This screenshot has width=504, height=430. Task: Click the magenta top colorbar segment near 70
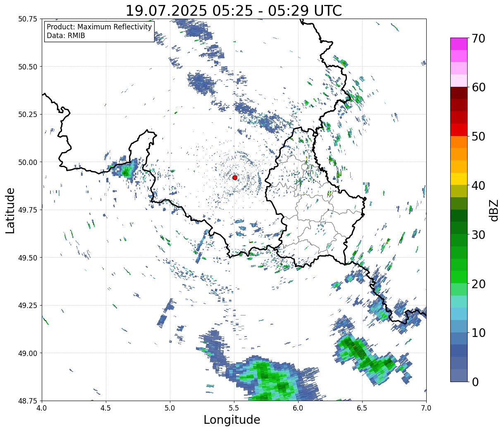coord(459,44)
